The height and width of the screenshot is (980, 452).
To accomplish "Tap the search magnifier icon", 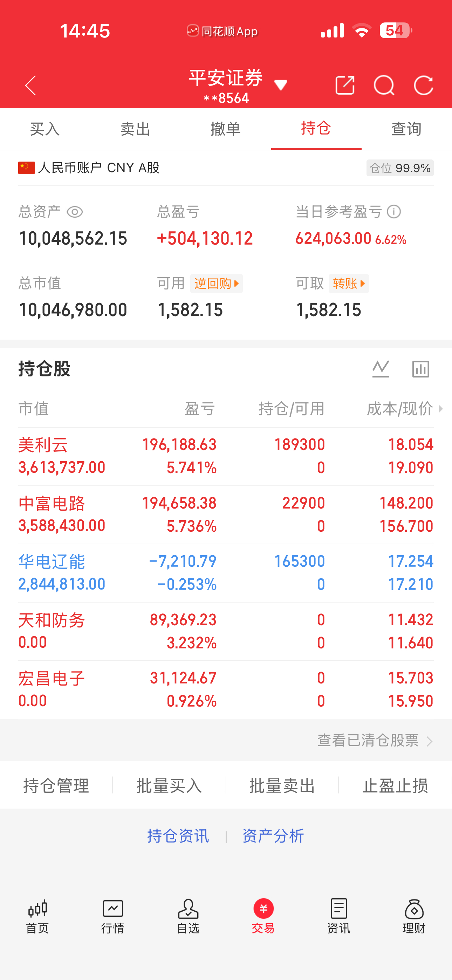I will click(x=384, y=85).
